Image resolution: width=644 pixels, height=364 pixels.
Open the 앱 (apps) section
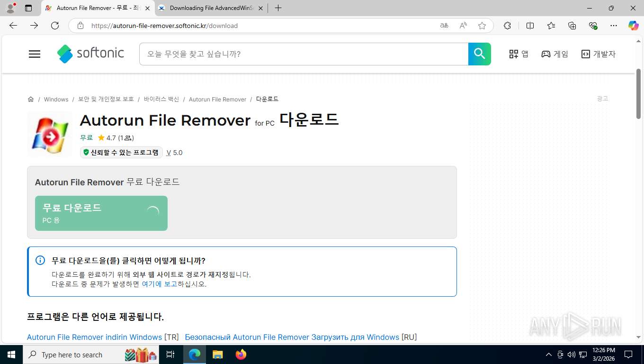(519, 54)
